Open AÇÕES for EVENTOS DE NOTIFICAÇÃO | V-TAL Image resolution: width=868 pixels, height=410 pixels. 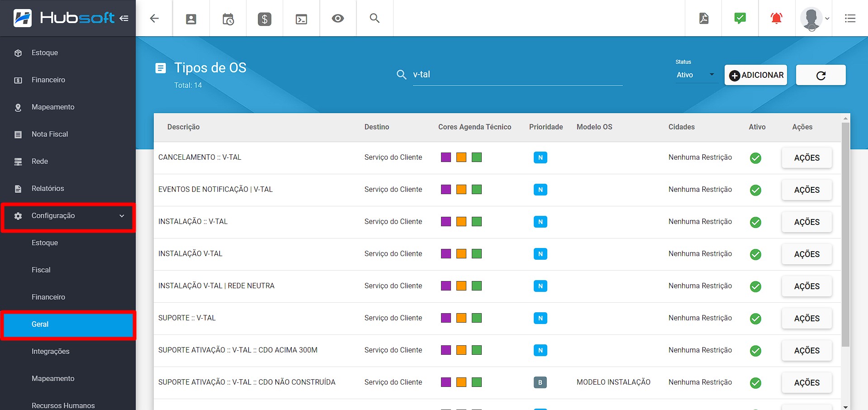point(806,190)
